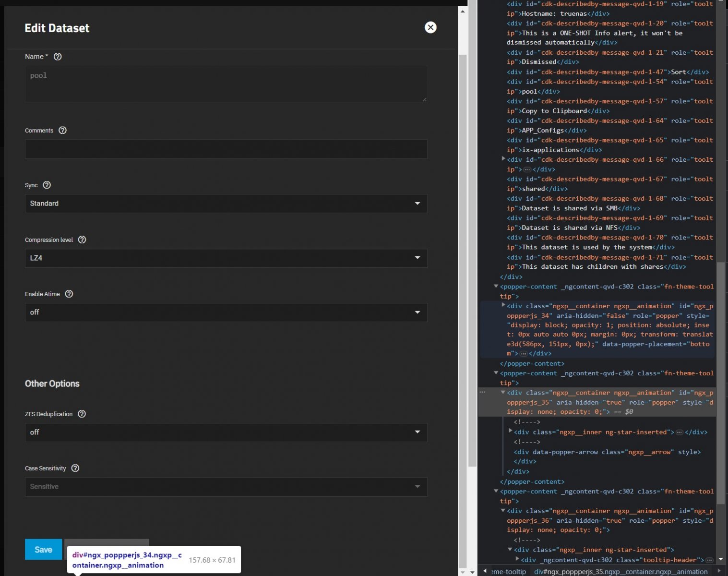Open the Compression level help icon
The image size is (728, 576).
[82, 240]
